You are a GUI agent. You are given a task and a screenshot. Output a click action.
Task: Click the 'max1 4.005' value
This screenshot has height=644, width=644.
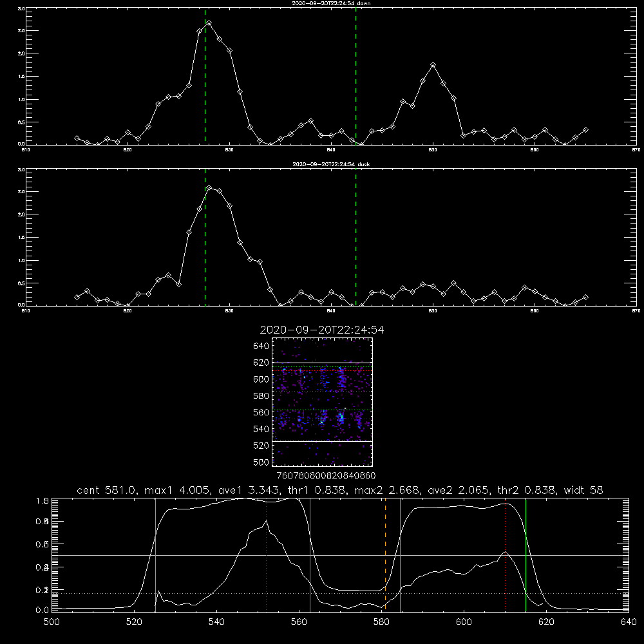[176, 490]
